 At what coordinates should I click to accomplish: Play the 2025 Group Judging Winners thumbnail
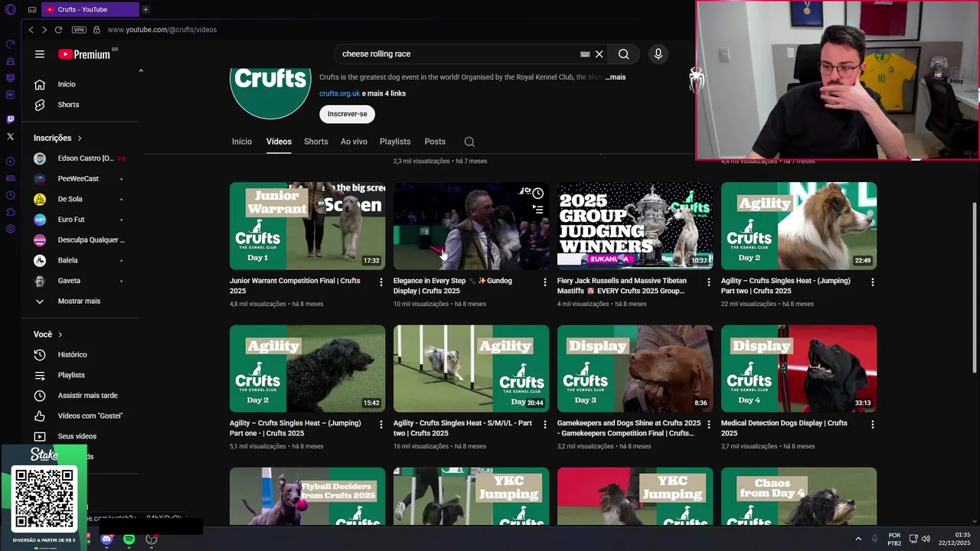(635, 226)
